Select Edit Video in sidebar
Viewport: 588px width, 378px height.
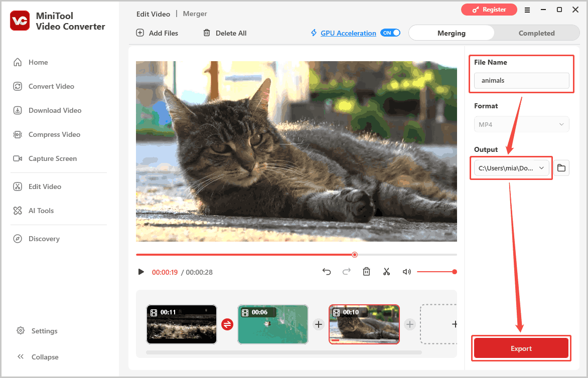point(37,186)
